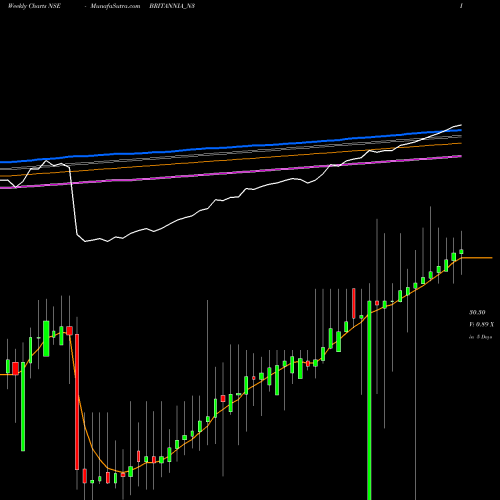Click the 'Weekly Charts NSE' title text
This screenshot has width=500, height=500.
pyautogui.click(x=34, y=6)
